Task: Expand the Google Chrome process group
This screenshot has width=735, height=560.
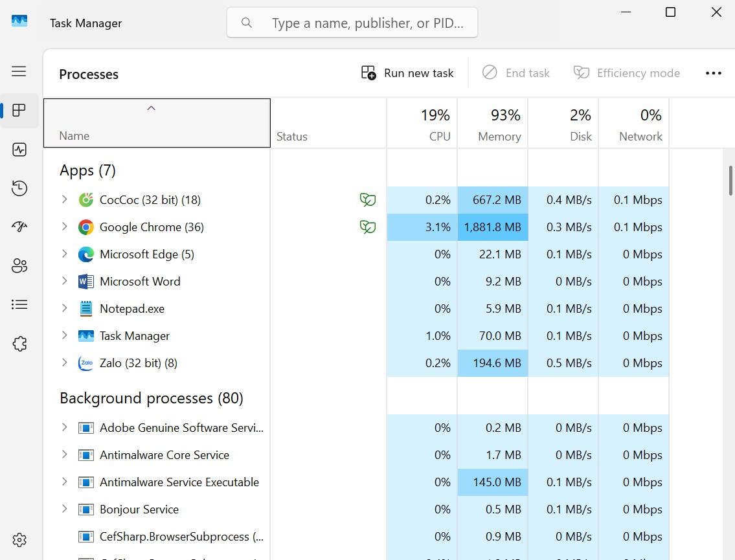Action: 64,227
